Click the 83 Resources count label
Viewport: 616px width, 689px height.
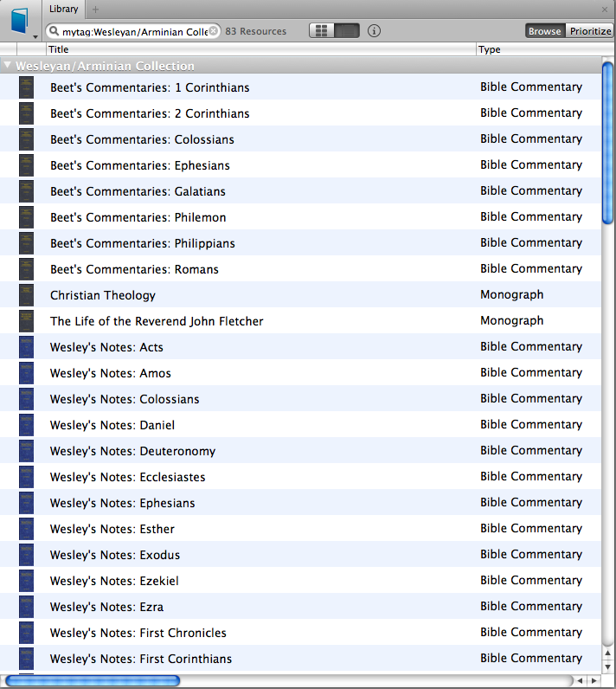click(x=255, y=31)
